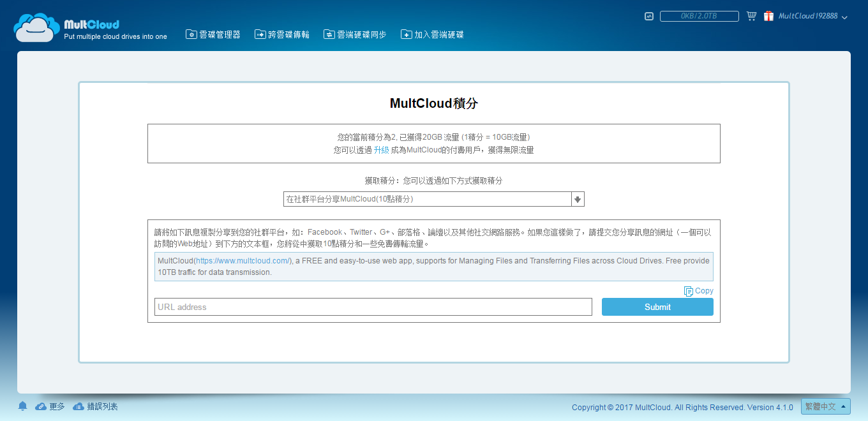Click the gift box icon
Image resolution: width=868 pixels, height=421 pixels.
[x=768, y=16]
